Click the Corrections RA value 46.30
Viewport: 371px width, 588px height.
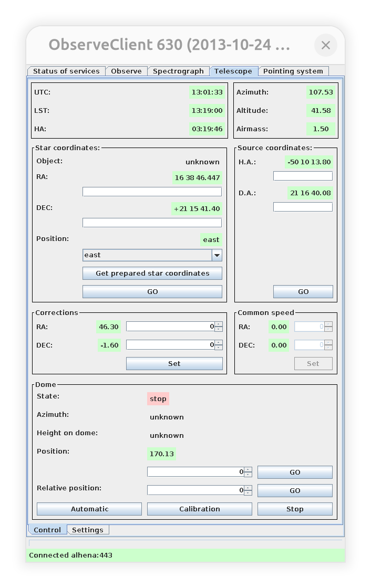click(109, 327)
